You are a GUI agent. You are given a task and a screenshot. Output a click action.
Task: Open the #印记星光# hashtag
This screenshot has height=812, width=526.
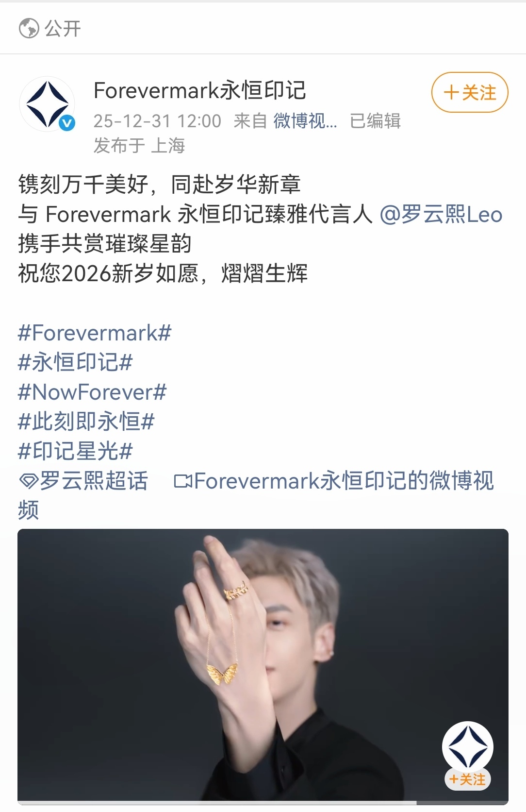point(75,451)
